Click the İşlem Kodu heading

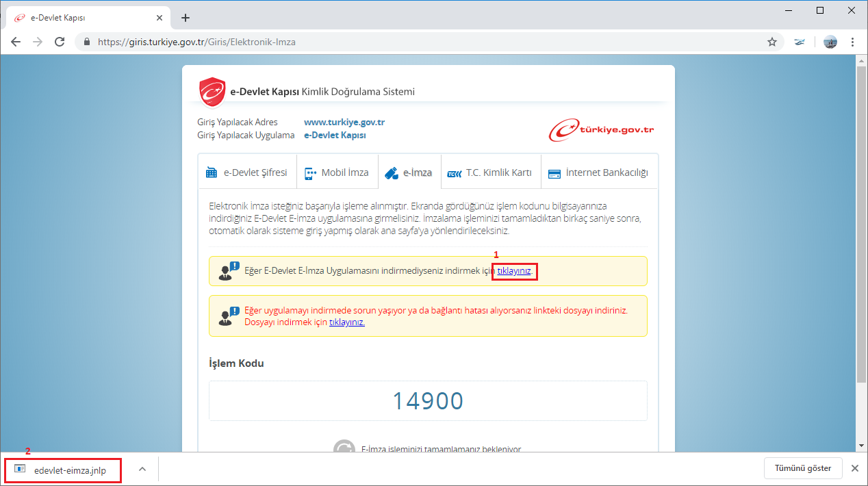(236, 363)
